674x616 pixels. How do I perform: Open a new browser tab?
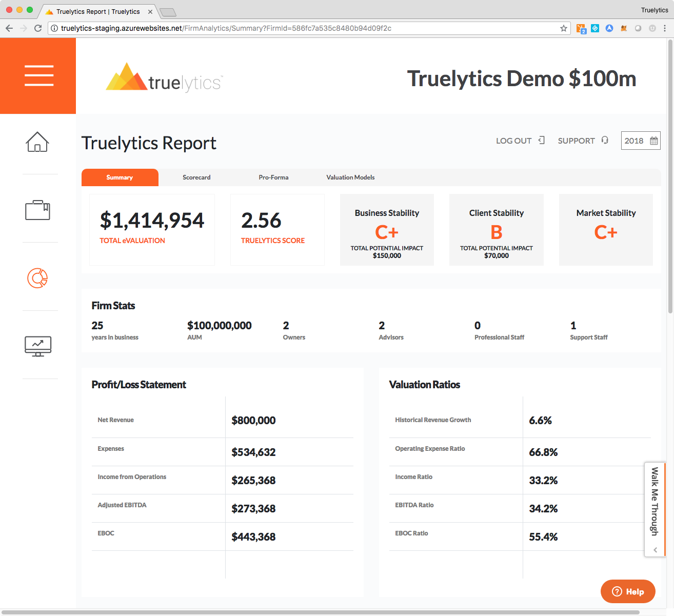[168, 12]
